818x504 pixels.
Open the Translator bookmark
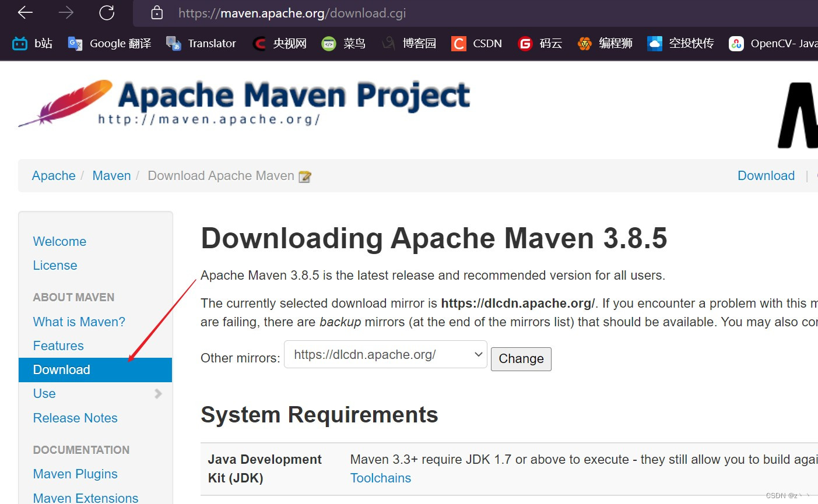201,43
